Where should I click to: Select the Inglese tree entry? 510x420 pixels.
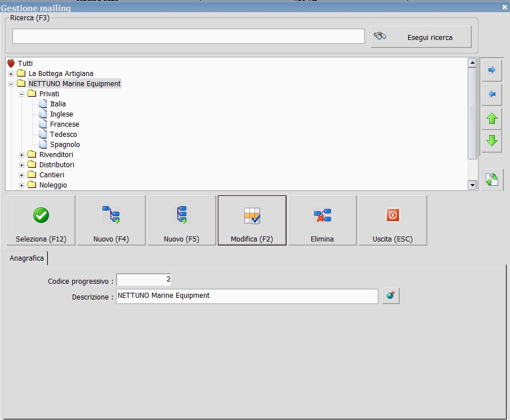click(x=61, y=114)
